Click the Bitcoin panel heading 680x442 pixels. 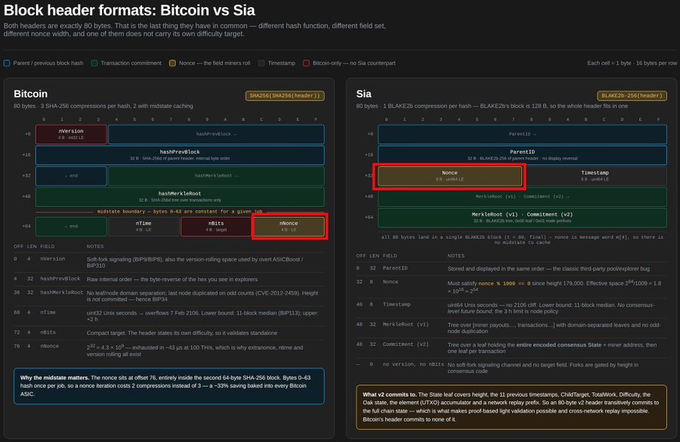tap(30, 94)
